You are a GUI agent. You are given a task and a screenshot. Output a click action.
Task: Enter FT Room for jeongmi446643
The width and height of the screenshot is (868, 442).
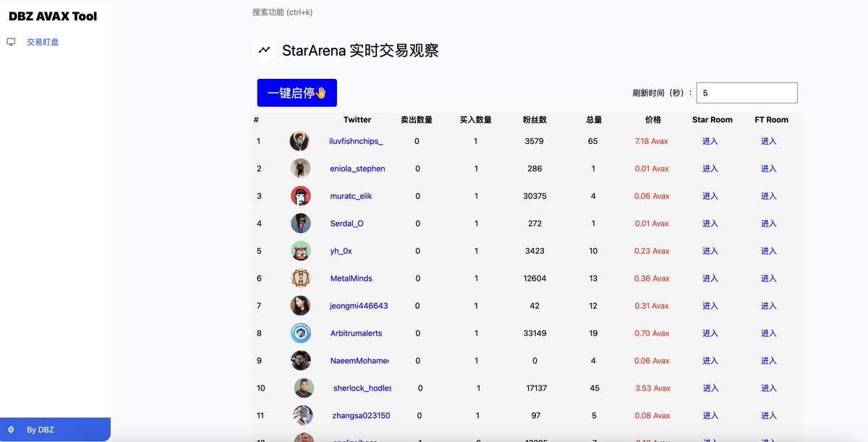pyautogui.click(x=768, y=306)
